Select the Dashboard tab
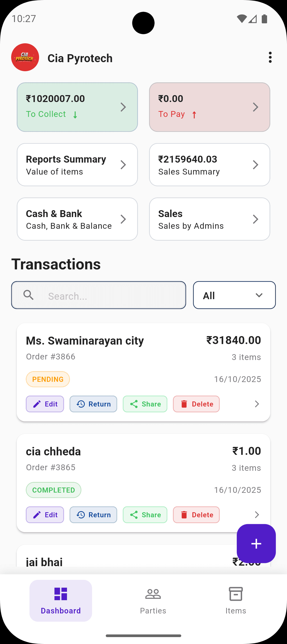Screen dimensions: 287x644 [x=61, y=600]
